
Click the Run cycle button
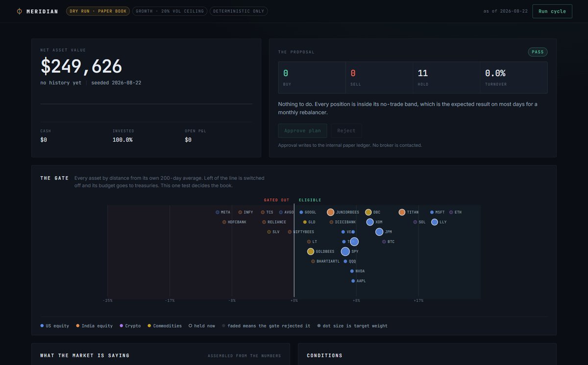click(x=552, y=11)
